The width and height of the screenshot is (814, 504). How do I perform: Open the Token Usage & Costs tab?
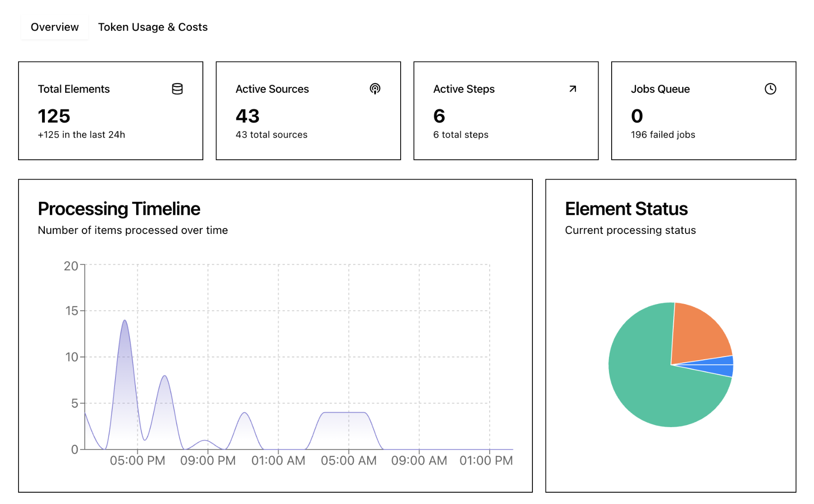(153, 27)
